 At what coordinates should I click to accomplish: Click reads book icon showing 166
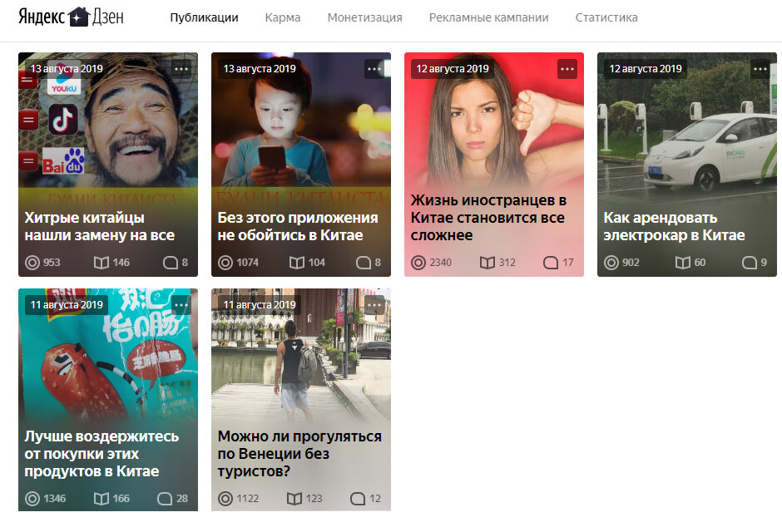pos(101,499)
